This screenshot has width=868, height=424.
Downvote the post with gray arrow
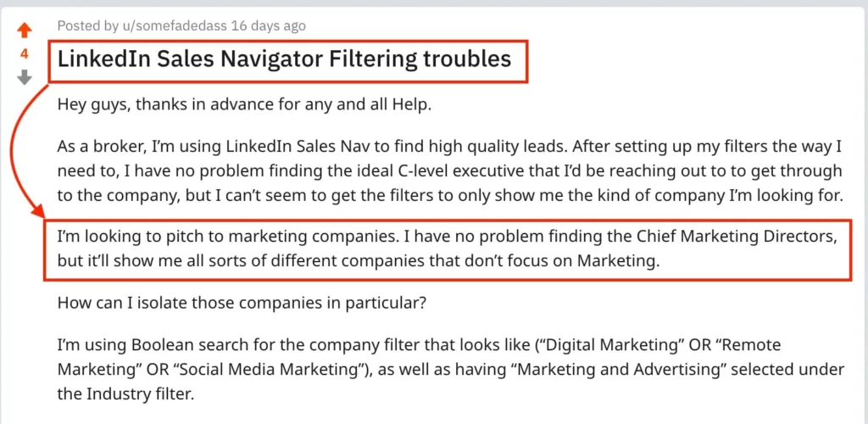(25, 77)
